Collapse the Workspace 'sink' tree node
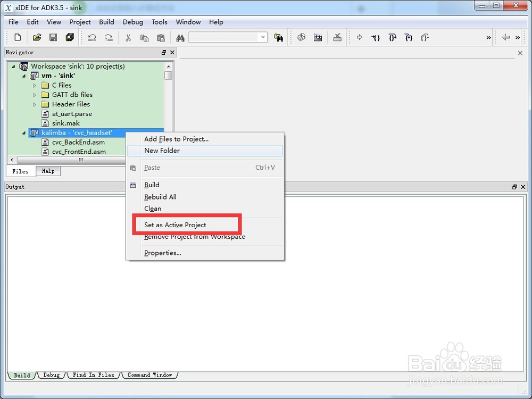 pos(14,66)
